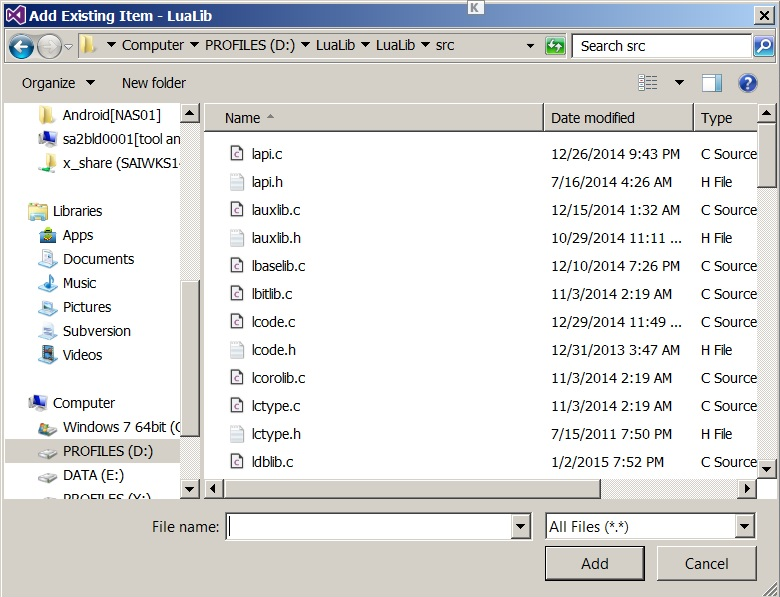Click the horizontal scrollbar left arrow
This screenshot has width=780, height=597.
tap(213, 489)
